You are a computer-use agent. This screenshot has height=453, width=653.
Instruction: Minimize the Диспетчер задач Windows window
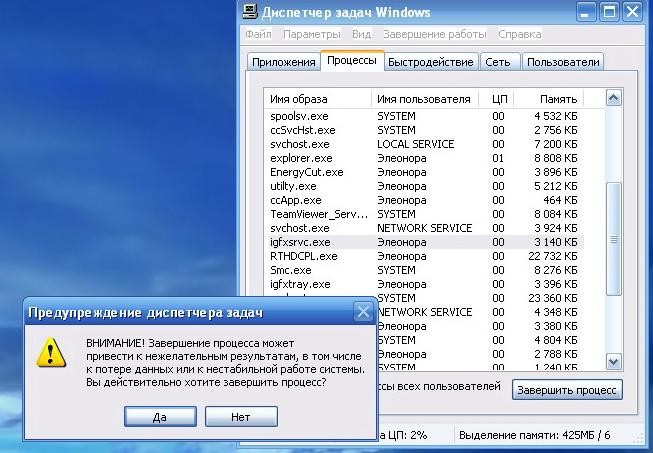coord(586,12)
